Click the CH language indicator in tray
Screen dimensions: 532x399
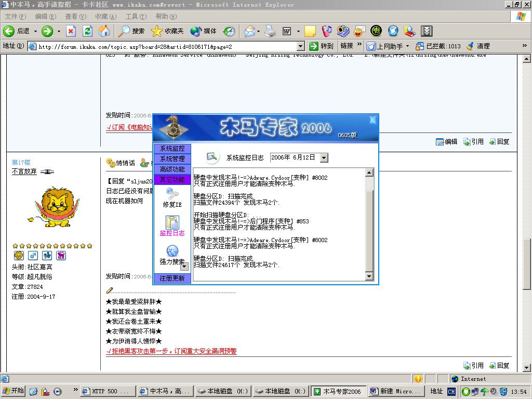tap(451, 392)
